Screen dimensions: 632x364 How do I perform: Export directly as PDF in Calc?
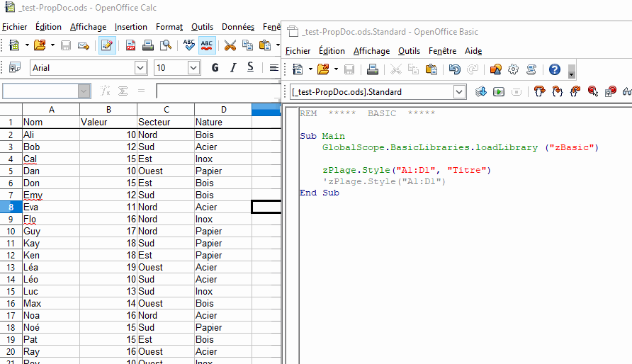coord(130,45)
